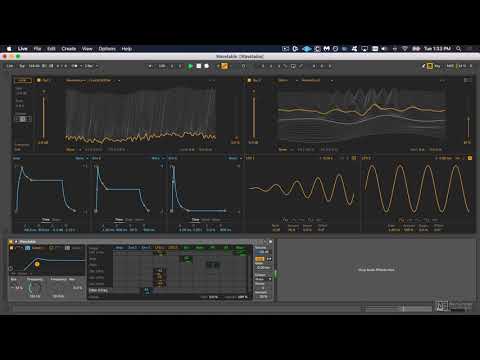Image resolution: width=480 pixels, height=360 pixels.
Task: Open the Unison mode dropdown
Action: click(x=263, y=279)
